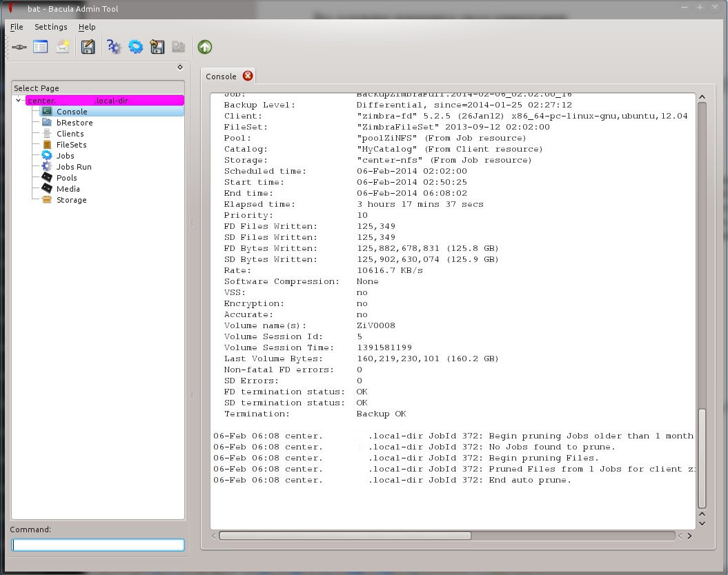728x575 pixels.
Task: Click the console scroll-down arrow
Action: pos(702,523)
